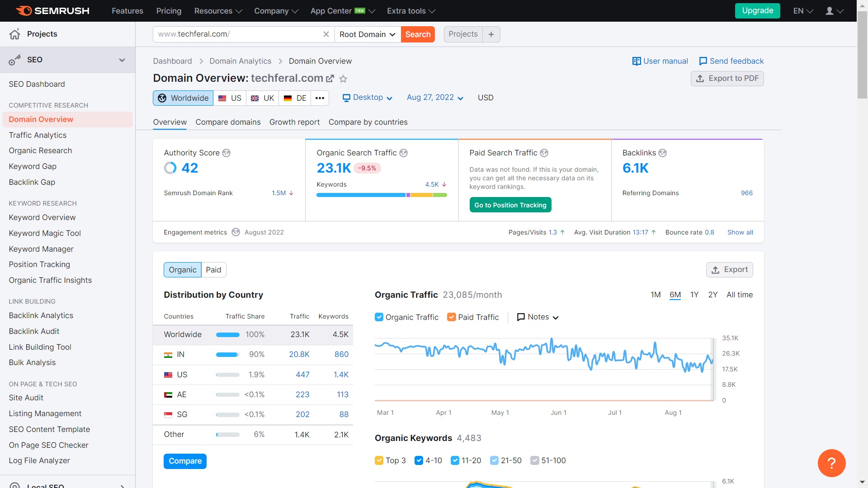The width and height of the screenshot is (868, 488).
Task: Switch to Growth report tab
Action: [x=294, y=122]
